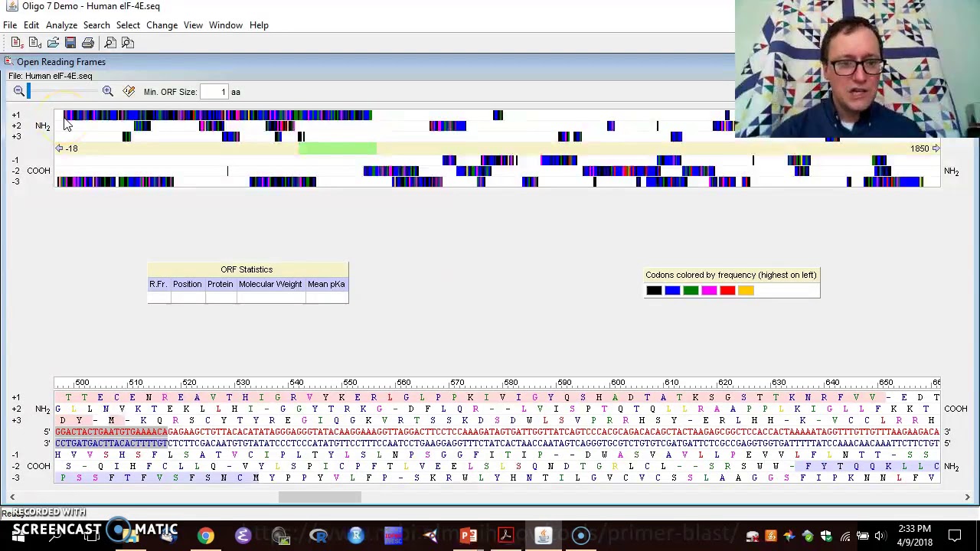980x551 pixels.
Task: Open Google Chrome from taskbar
Action: [206, 536]
